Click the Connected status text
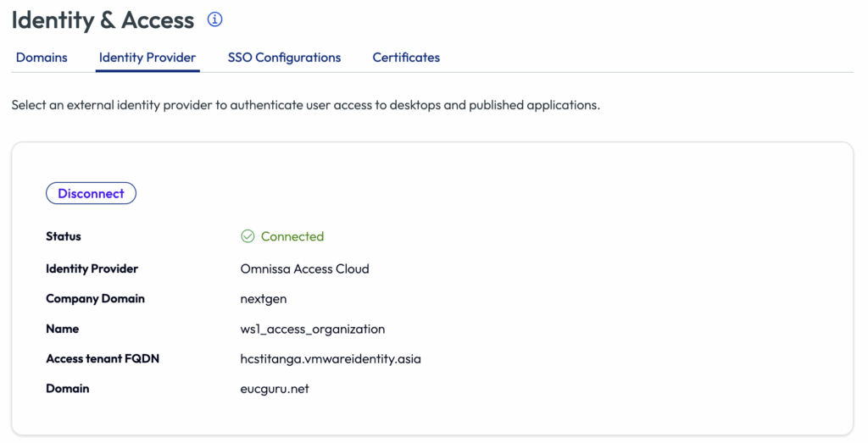The height and width of the screenshot is (443, 868). pos(292,236)
